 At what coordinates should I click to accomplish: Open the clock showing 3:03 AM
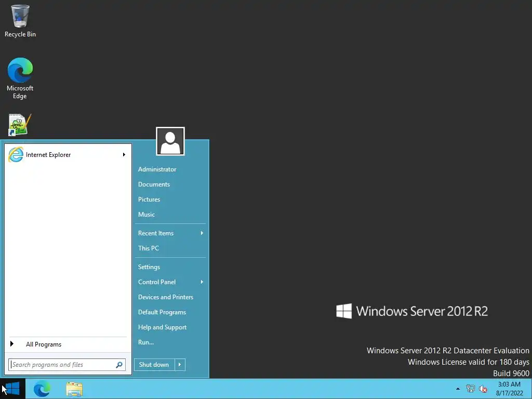point(509,389)
